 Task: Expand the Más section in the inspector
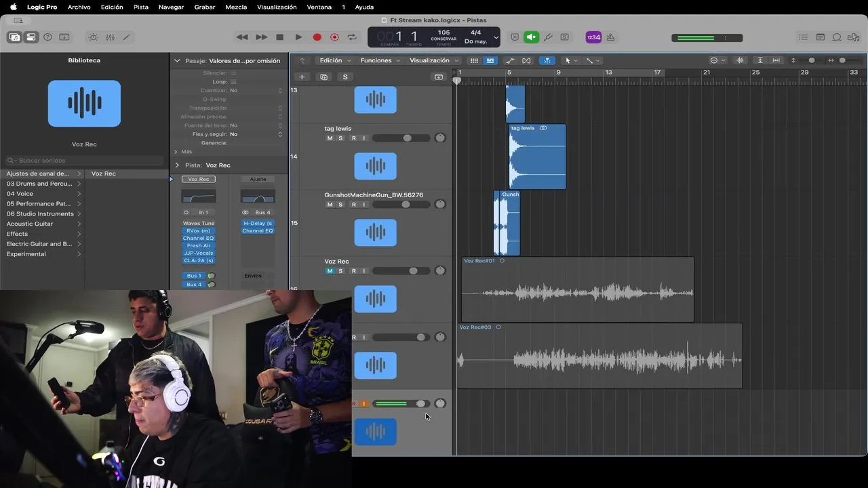coord(176,152)
